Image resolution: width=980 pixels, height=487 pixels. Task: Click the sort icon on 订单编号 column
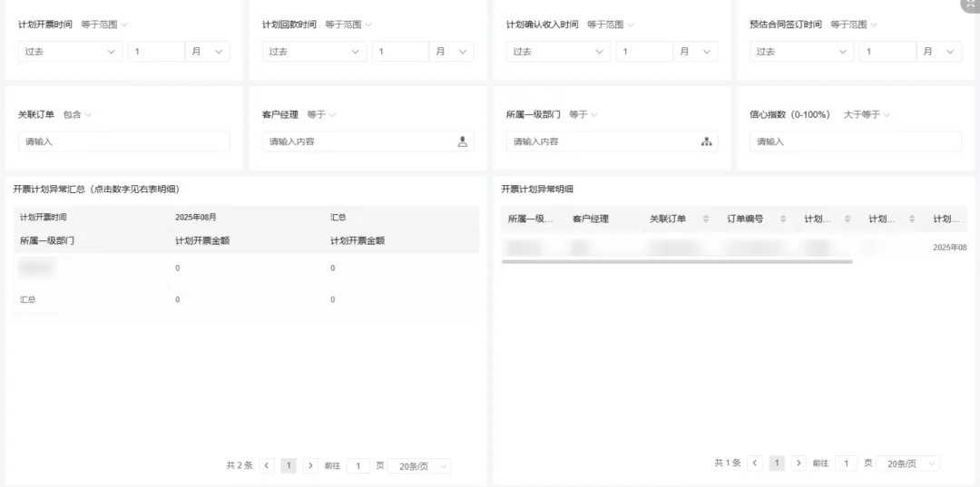tap(782, 219)
